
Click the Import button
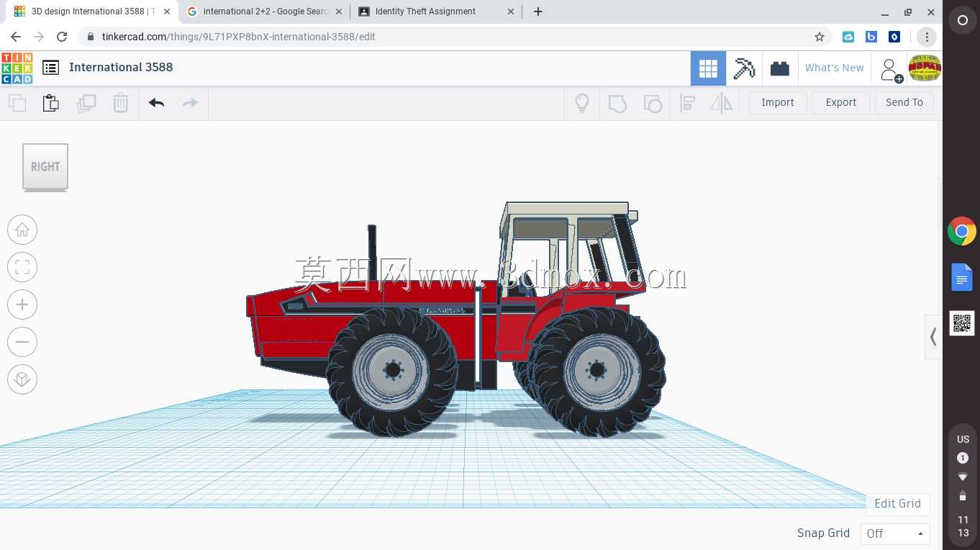point(778,103)
